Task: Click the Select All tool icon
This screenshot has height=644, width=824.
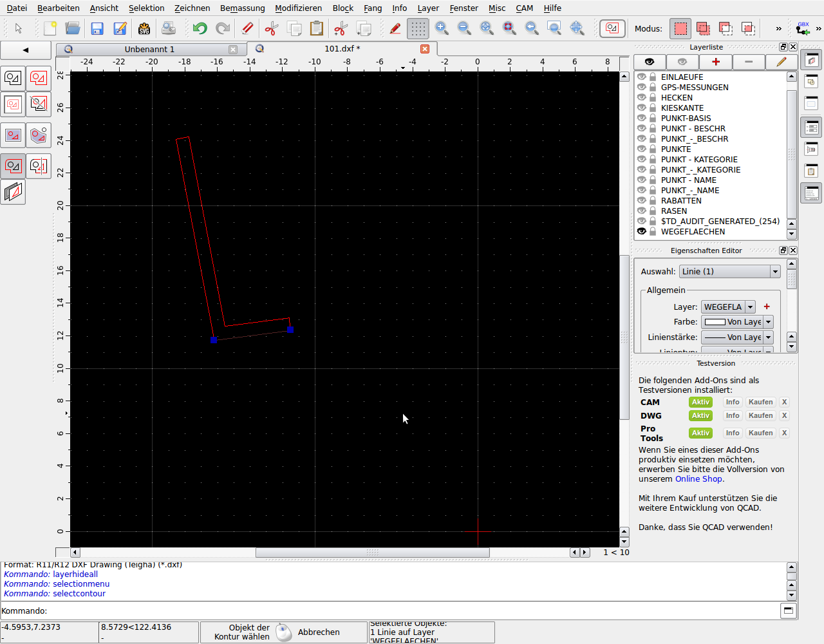Action: 39,79
